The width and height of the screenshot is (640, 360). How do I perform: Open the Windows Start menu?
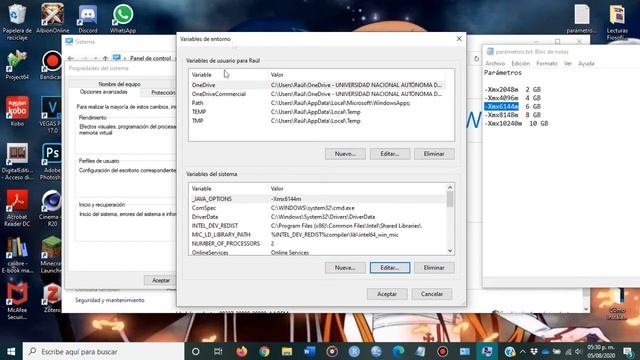tap(11, 351)
